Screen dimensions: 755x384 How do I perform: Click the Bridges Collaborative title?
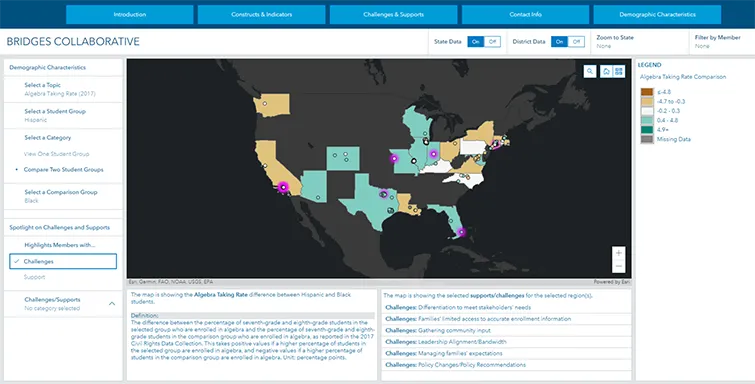tap(73, 42)
